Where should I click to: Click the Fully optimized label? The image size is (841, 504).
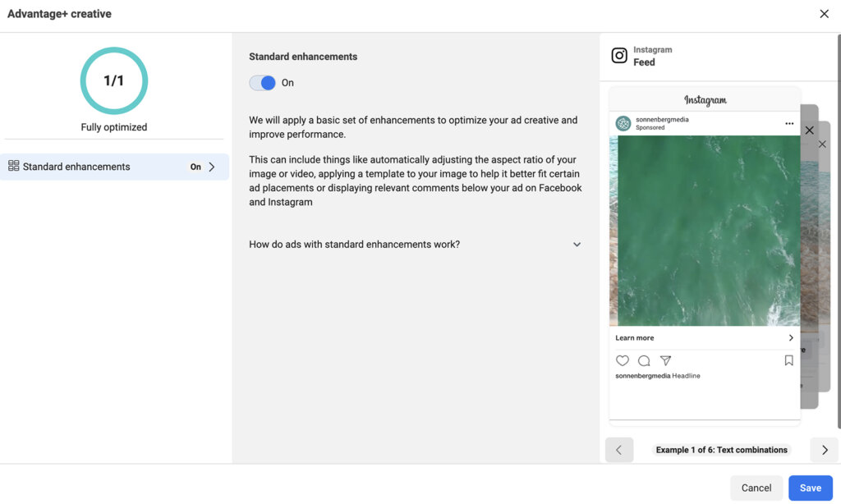point(113,127)
